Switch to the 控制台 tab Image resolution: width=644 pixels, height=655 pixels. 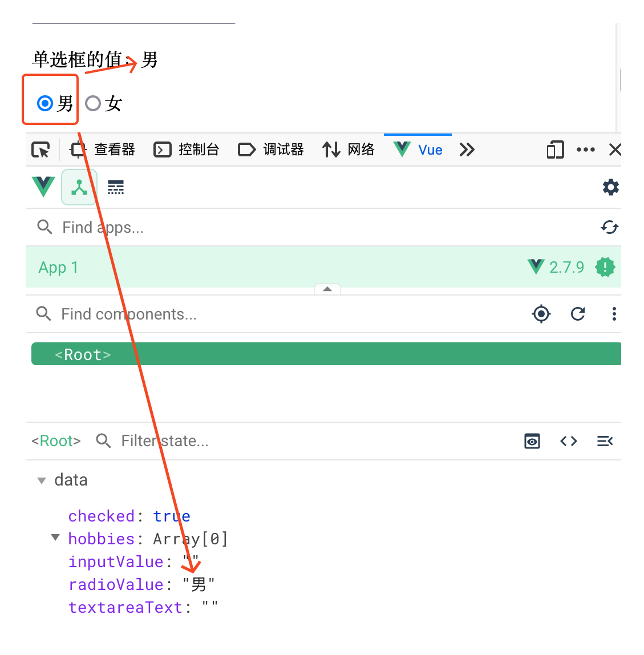[187, 150]
